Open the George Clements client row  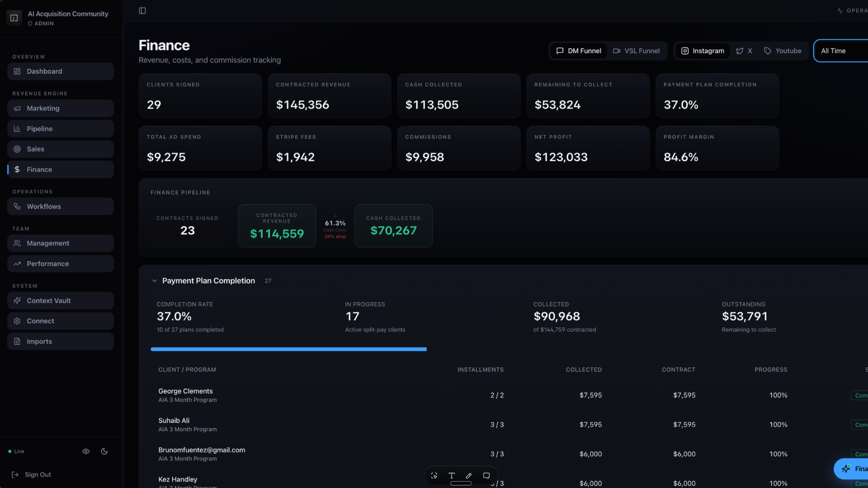tap(509, 395)
